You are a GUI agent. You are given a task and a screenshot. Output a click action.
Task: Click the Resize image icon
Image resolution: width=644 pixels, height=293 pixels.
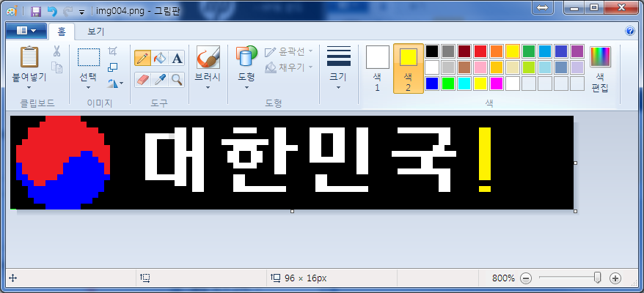[x=112, y=67]
